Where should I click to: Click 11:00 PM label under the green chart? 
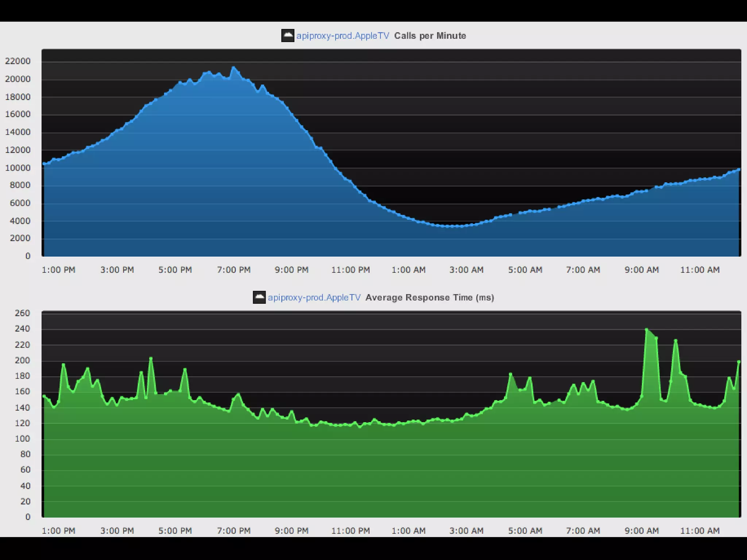click(351, 530)
